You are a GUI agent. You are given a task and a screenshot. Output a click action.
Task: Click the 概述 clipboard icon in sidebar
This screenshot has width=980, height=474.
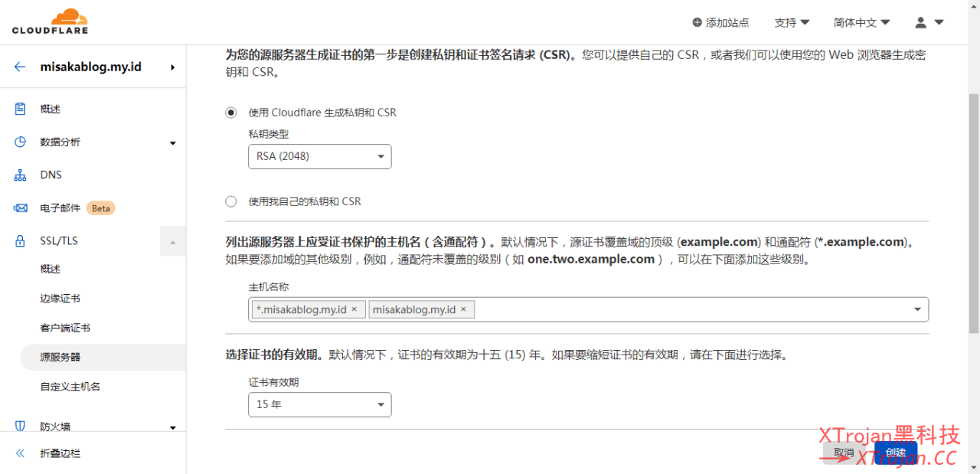21,109
